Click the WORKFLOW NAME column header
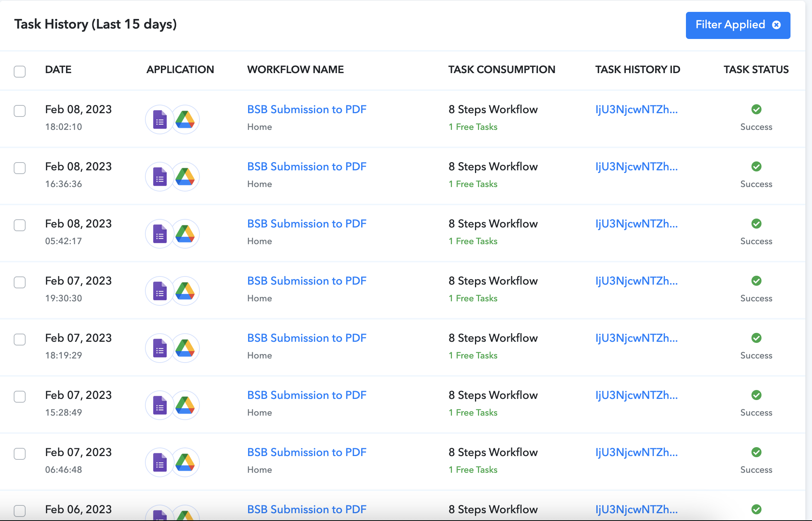The width and height of the screenshot is (812, 521). pos(296,69)
